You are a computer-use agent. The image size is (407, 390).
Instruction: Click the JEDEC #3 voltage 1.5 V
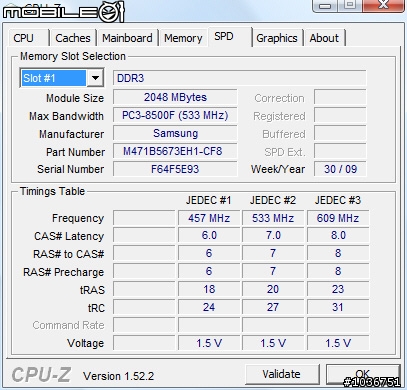338,343
